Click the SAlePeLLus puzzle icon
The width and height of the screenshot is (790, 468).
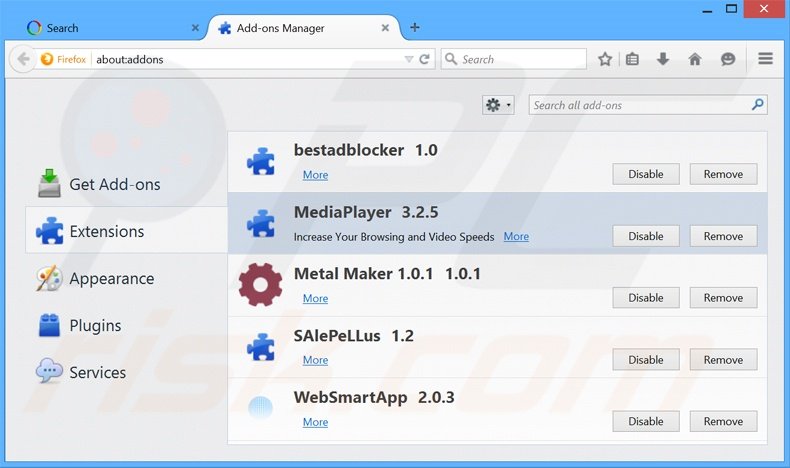(x=261, y=347)
